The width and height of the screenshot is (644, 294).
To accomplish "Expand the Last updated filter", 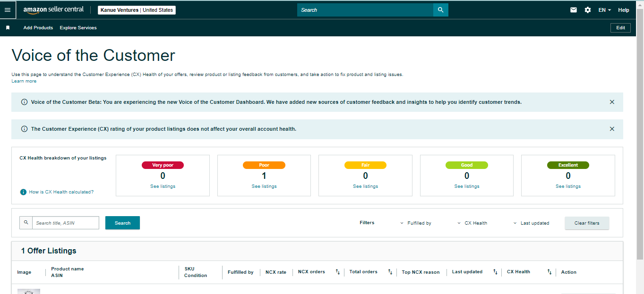I will pos(531,223).
